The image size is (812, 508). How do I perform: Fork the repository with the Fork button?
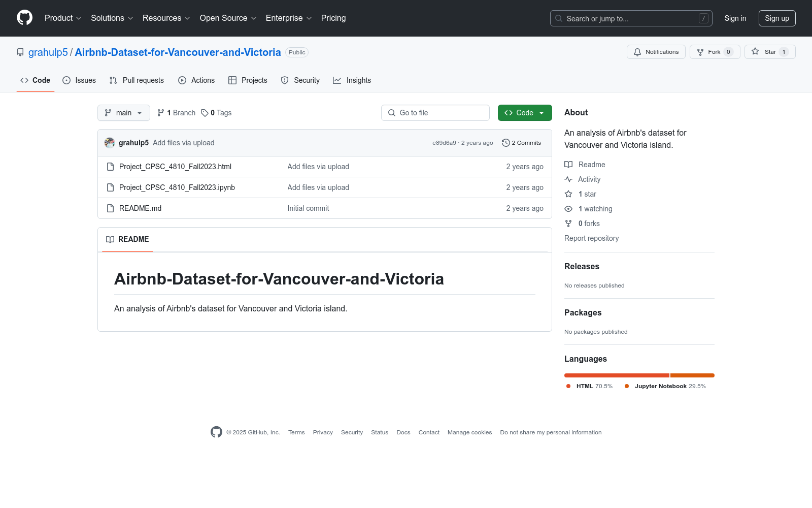tap(715, 52)
